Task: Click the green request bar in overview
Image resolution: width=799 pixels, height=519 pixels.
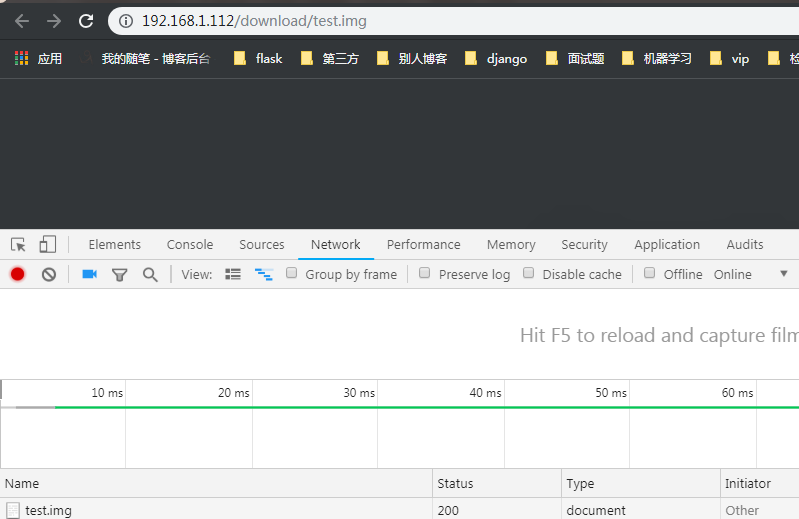Action: [x=427, y=407]
